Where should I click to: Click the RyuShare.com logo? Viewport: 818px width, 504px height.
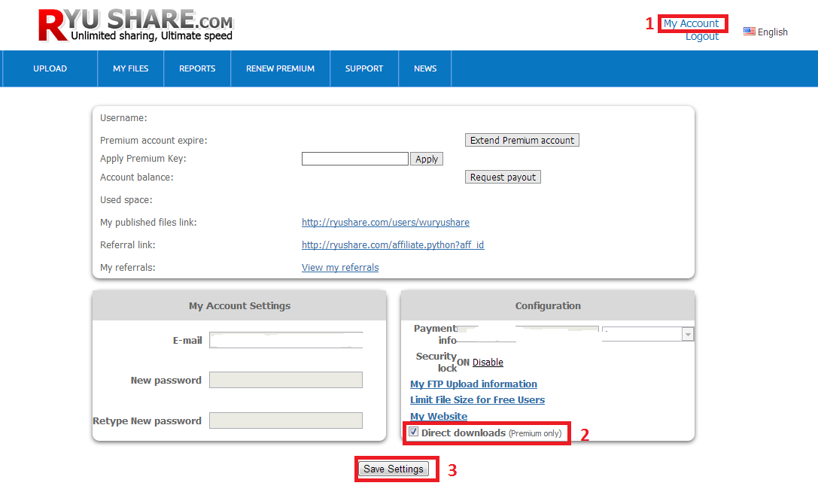pyautogui.click(x=135, y=25)
